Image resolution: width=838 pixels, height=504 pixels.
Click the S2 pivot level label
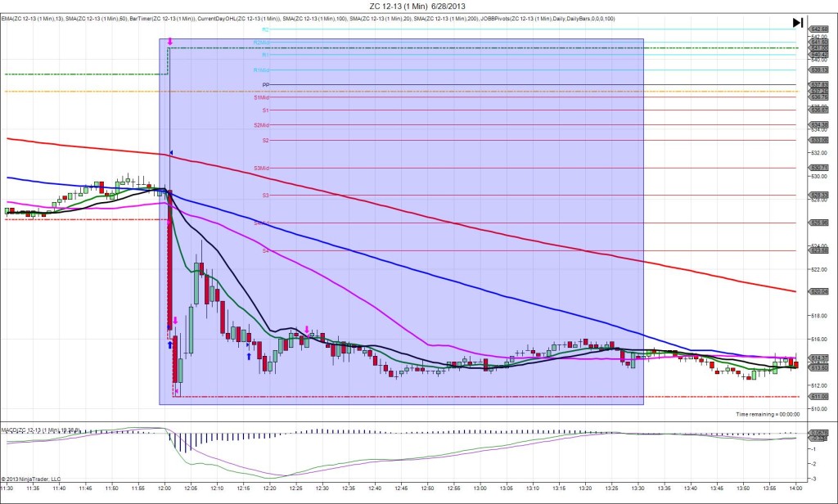point(265,140)
